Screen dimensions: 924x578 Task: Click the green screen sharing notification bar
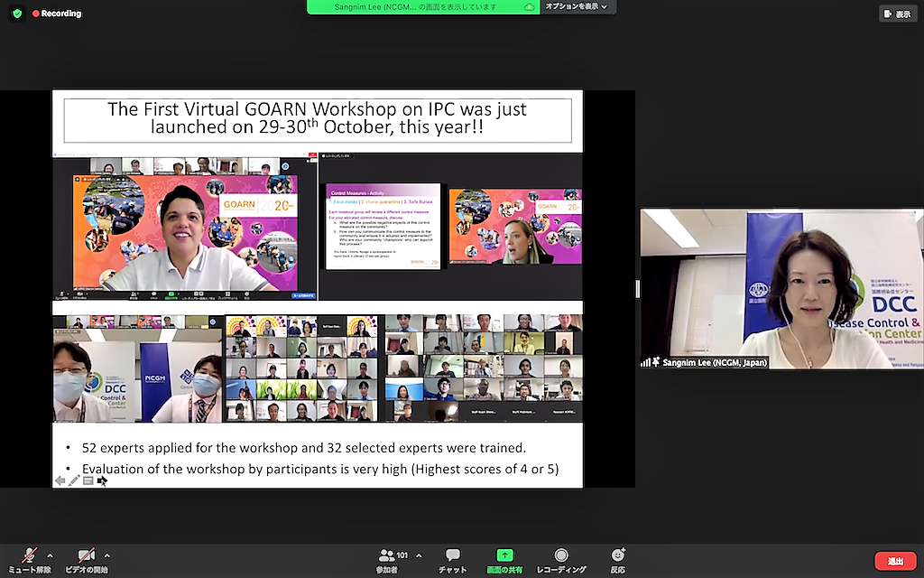point(422,7)
